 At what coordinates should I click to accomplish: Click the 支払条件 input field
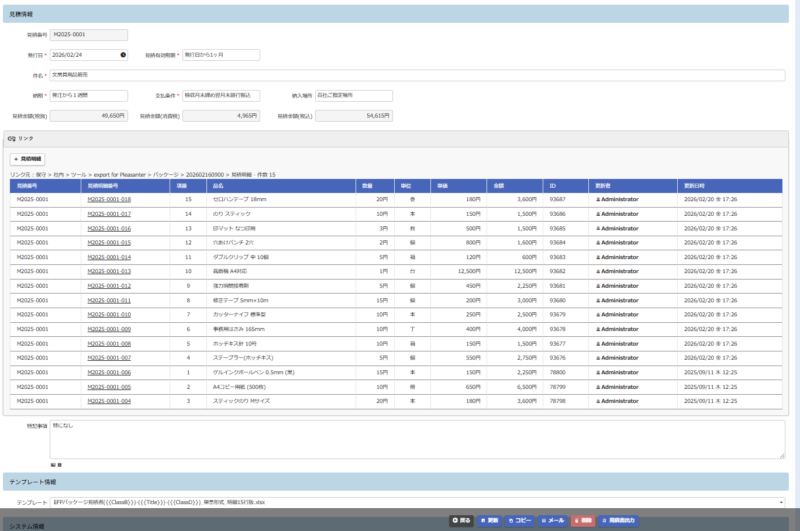(x=221, y=96)
